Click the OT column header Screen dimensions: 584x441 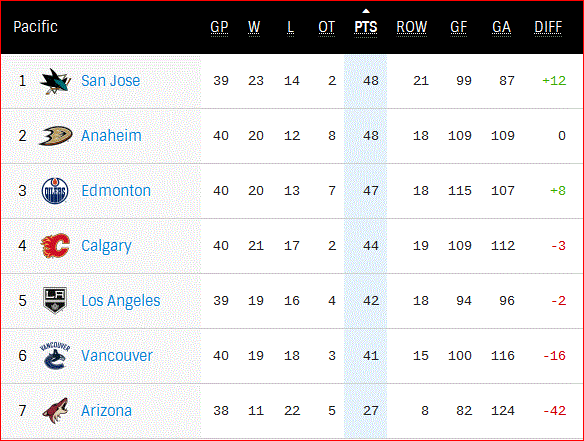[x=327, y=27]
